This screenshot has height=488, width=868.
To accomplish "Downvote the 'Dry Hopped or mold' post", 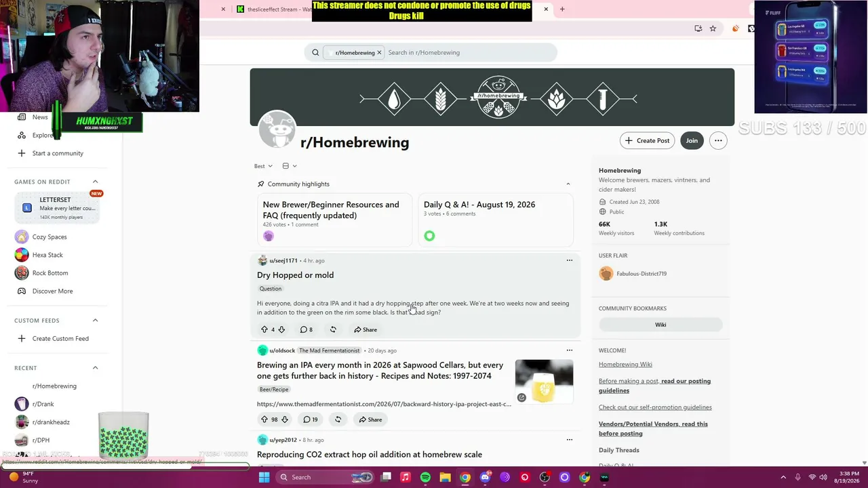I will tap(281, 329).
